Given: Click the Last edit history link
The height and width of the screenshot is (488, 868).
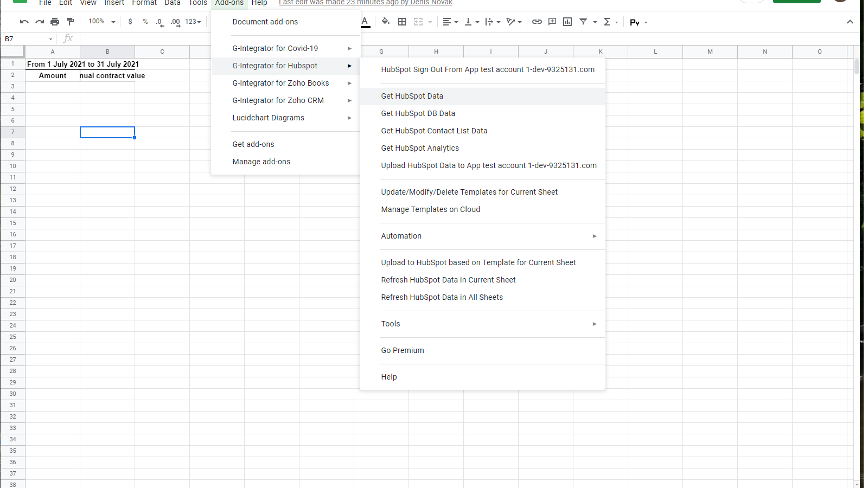Looking at the screenshot, I should point(366,3).
